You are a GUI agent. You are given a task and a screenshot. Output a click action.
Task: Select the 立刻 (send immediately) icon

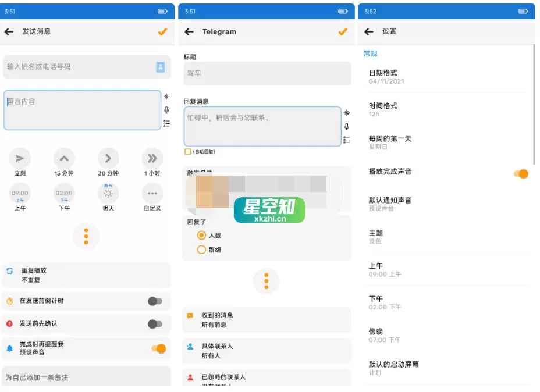click(x=20, y=158)
